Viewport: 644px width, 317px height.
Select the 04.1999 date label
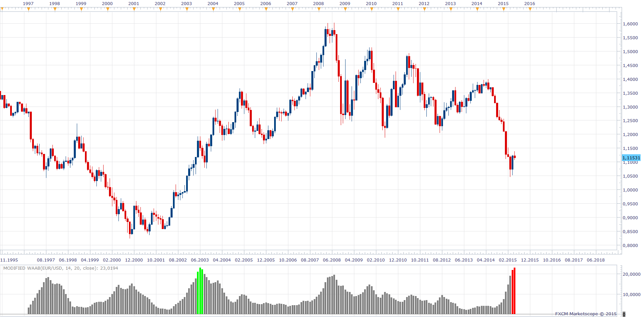[x=90, y=260]
